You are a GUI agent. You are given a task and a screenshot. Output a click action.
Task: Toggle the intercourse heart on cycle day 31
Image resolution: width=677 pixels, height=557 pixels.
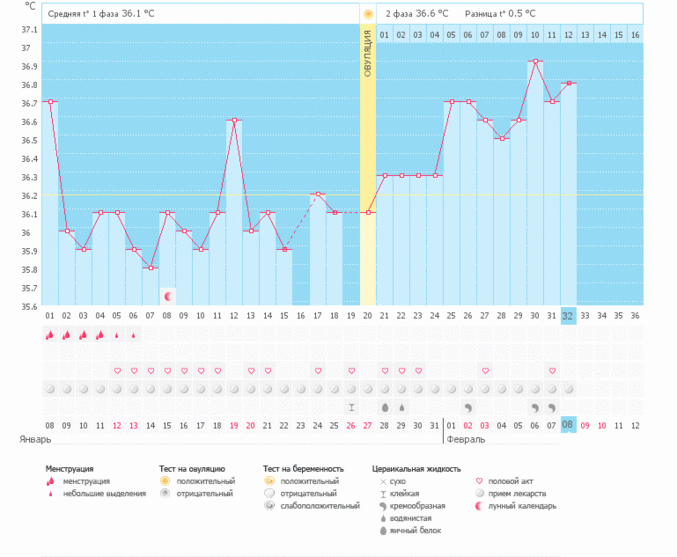[552, 371]
